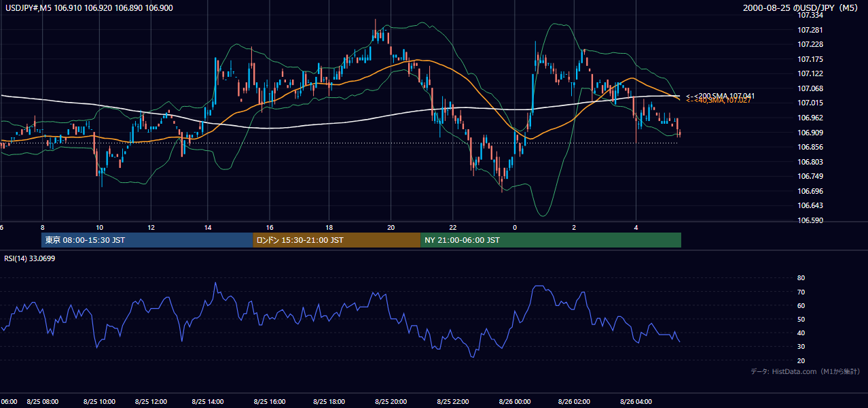This screenshot has height=408, width=868.
Task: Click RSI scale level 20 on right axis
Action: click(801, 361)
